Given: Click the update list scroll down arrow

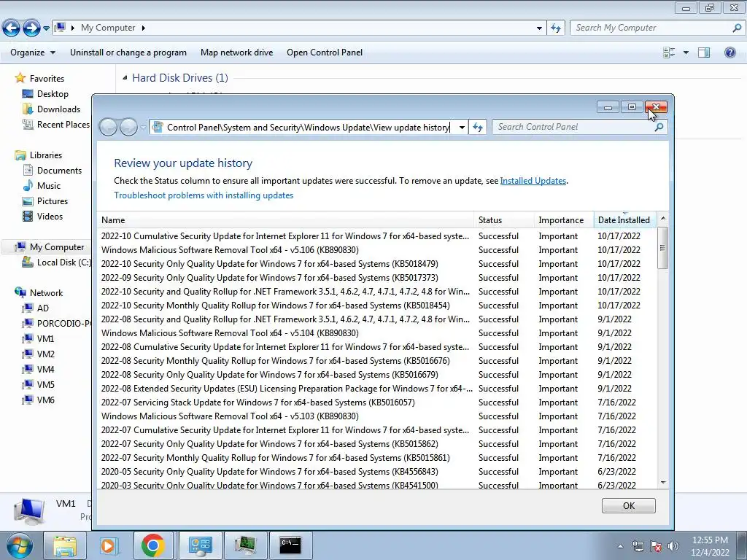Looking at the screenshot, I should (x=662, y=483).
